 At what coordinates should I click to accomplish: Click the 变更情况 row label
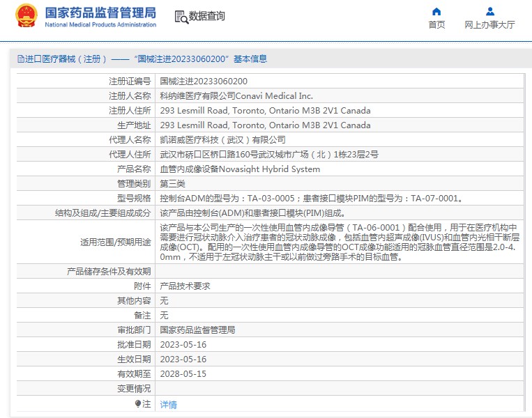(134, 388)
